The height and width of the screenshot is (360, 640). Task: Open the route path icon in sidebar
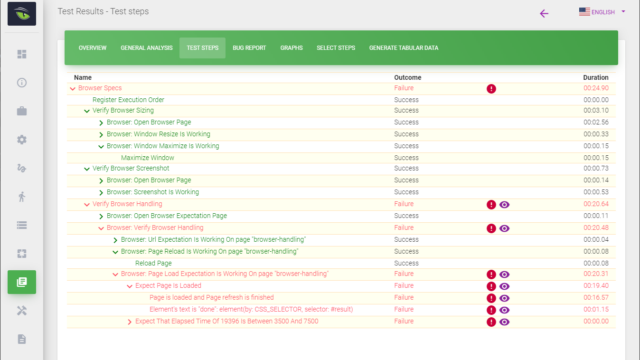[22, 168]
